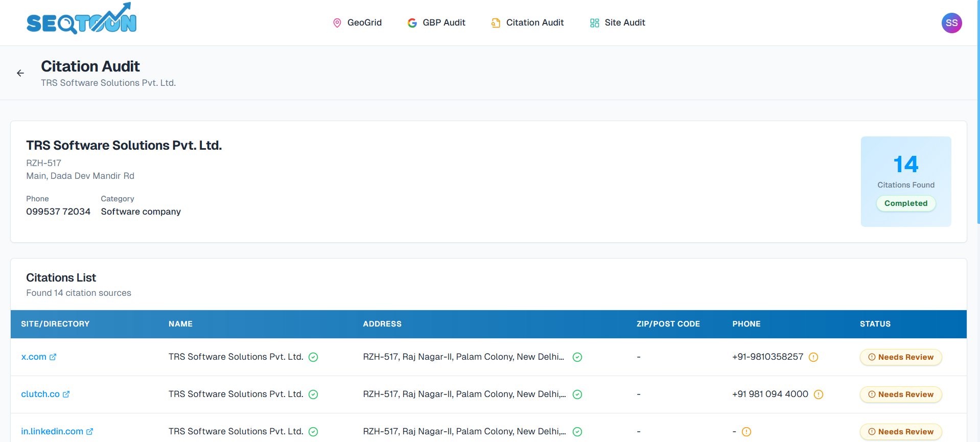
Task: Click the SEOToon logo
Action: click(81, 19)
